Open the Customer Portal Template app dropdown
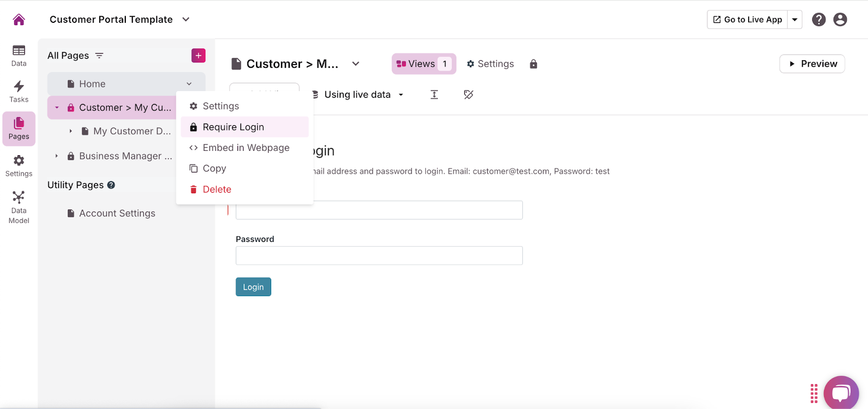 pyautogui.click(x=186, y=20)
